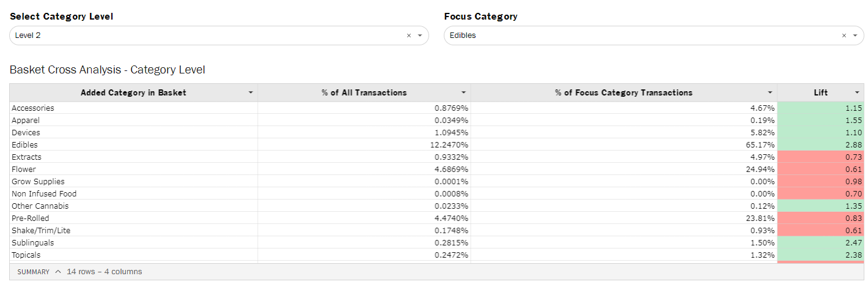Open the Lift column menu arrow
The width and height of the screenshot is (868, 284).
click(857, 93)
